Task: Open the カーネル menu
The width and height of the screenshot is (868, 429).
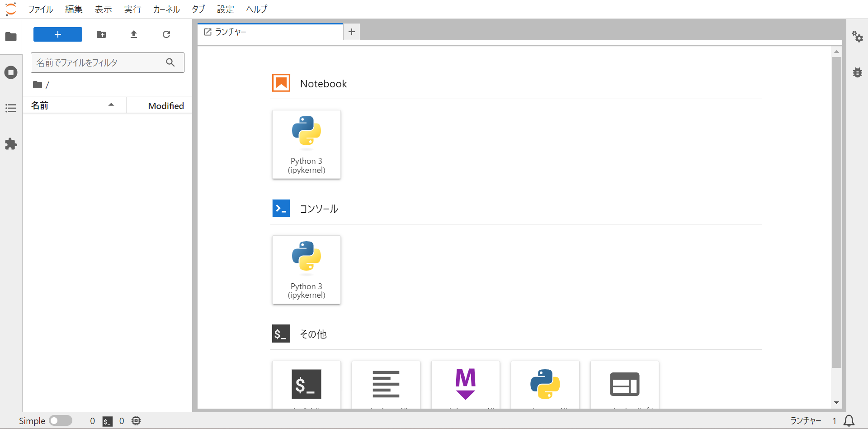Action: [166, 9]
